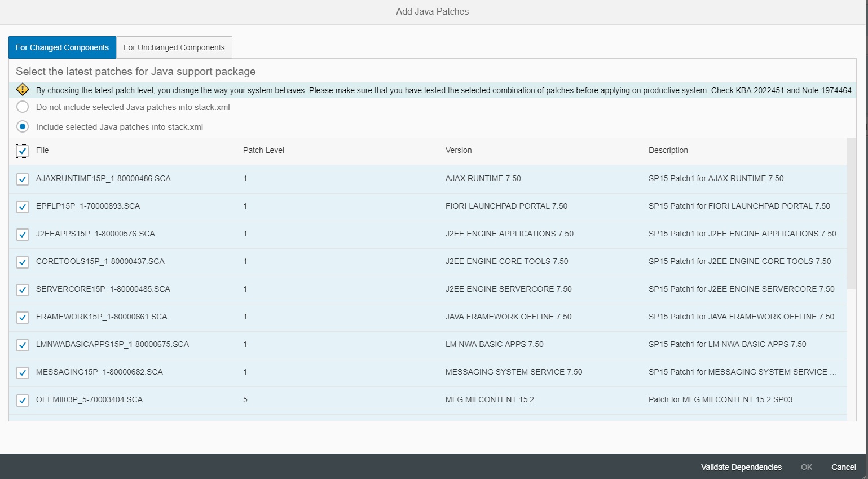Screen dimensions: 868x479
Task: Click version cell JAVA FRAMEWORK OFFLINE 7.50
Action: tap(509, 317)
